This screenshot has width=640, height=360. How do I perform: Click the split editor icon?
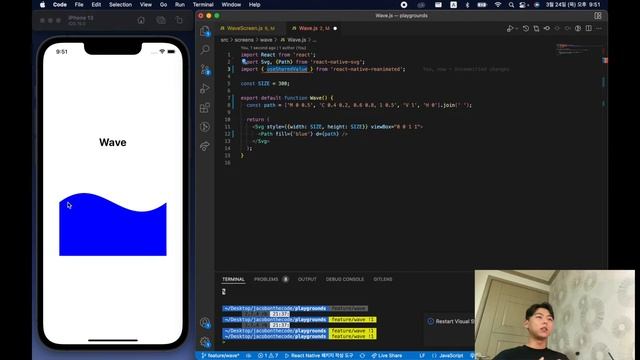[589, 29]
